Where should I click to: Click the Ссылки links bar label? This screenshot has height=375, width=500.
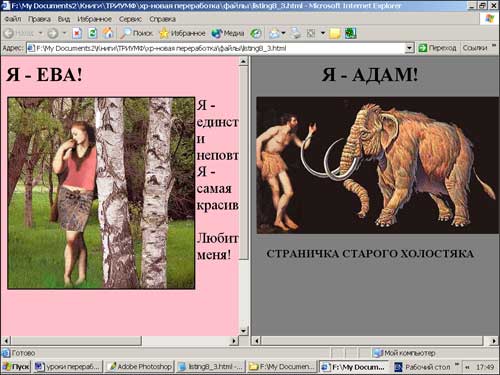(475, 48)
